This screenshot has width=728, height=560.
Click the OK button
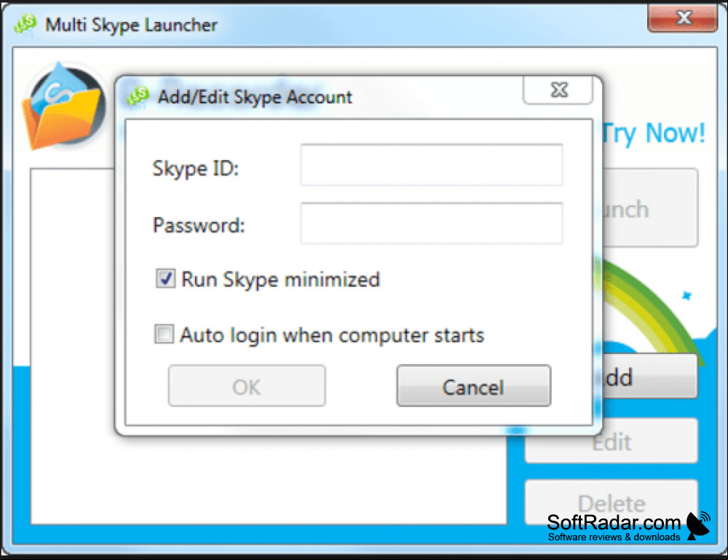247,386
